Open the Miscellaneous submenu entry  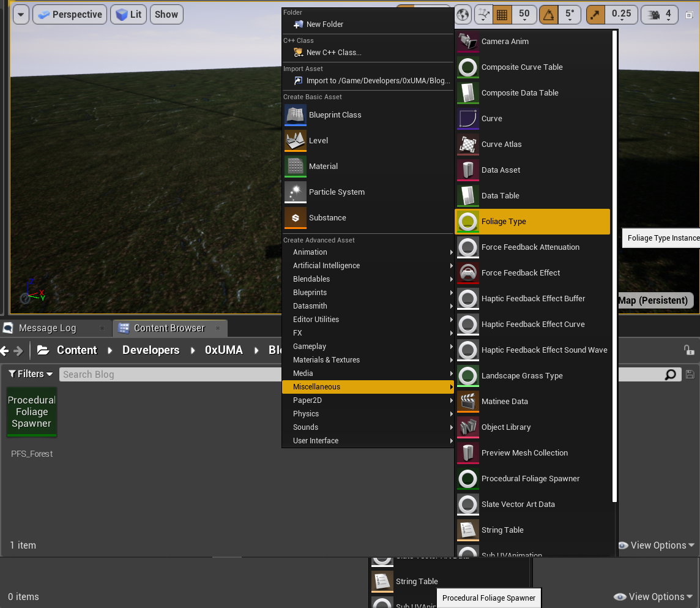click(x=368, y=387)
